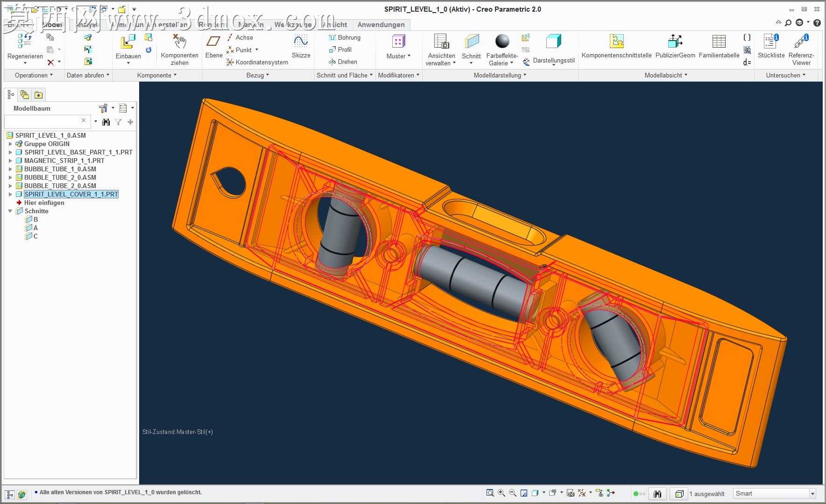Toggle the Darstellungsstil display style
Viewport: 826px width, 504px height.
pyautogui.click(x=554, y=42)
